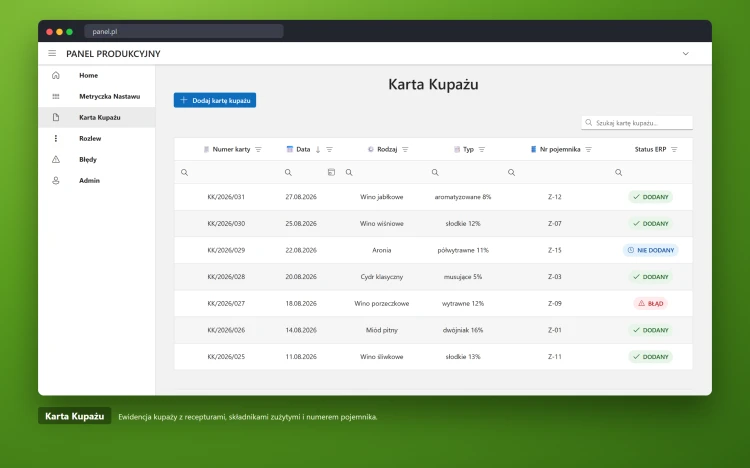This screenshot has height=468, width=750.
Task: Expand the header chevron dropdown
Action: point(685,54)
